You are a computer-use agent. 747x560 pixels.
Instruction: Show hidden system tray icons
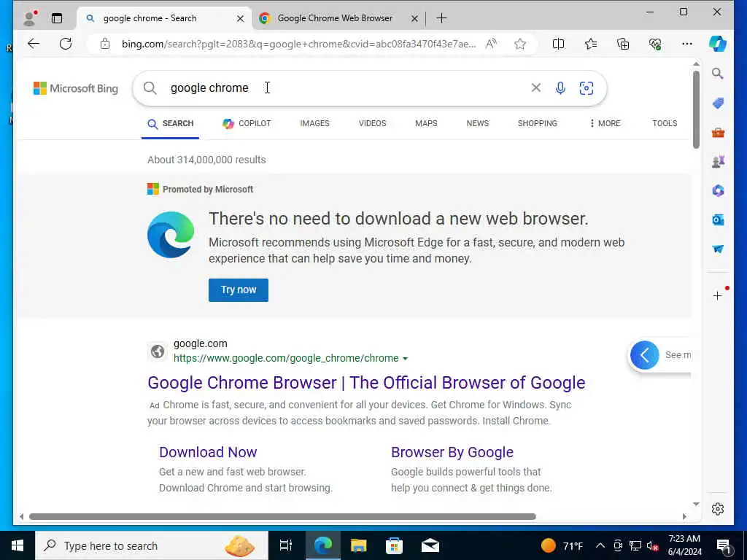(x=600, y=545)
